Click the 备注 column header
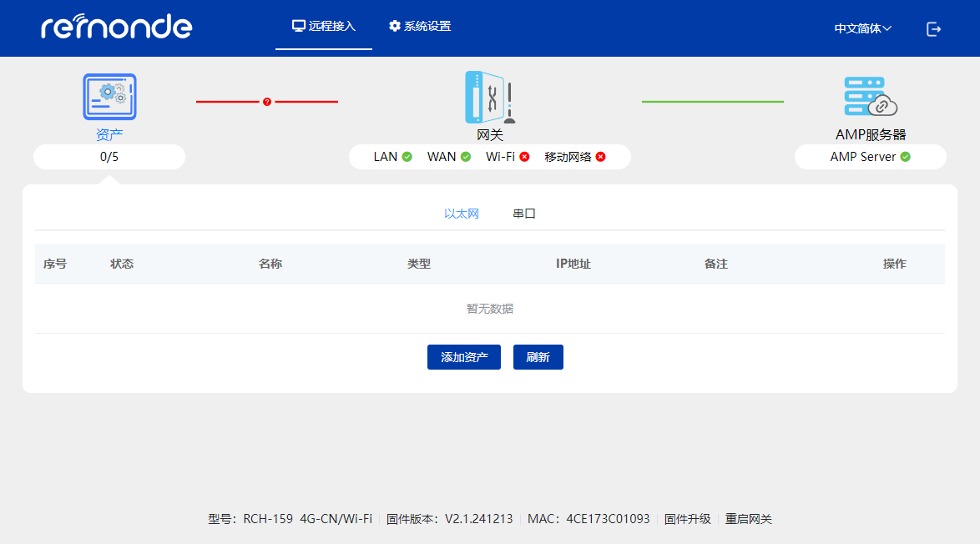This screenshot has width=980, height=544. 715,264
